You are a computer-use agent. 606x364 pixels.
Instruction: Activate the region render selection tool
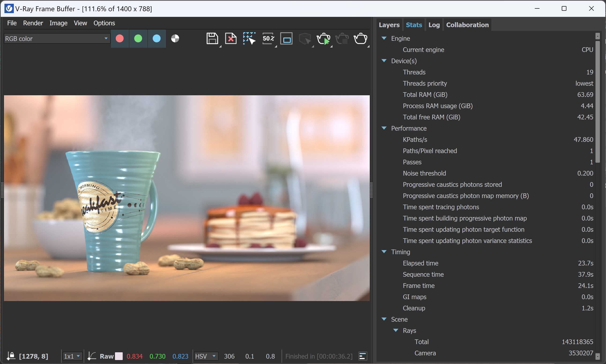tap(249, 39)
